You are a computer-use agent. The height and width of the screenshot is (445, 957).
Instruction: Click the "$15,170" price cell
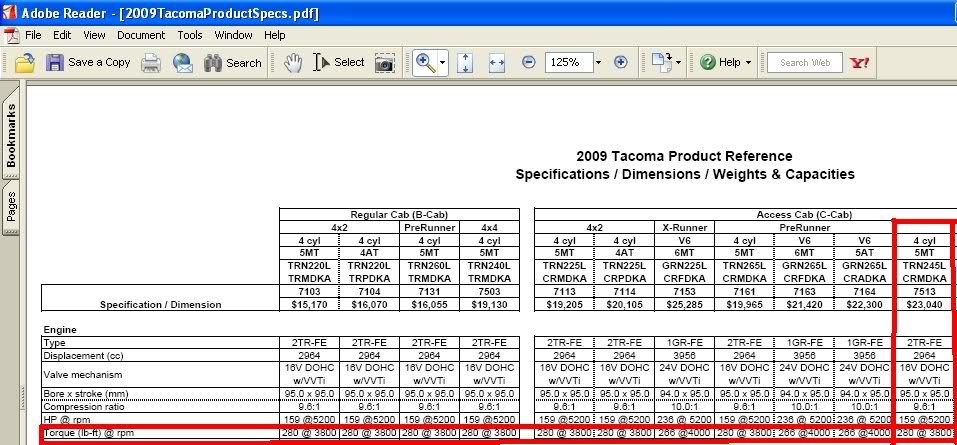click(309, 304)
